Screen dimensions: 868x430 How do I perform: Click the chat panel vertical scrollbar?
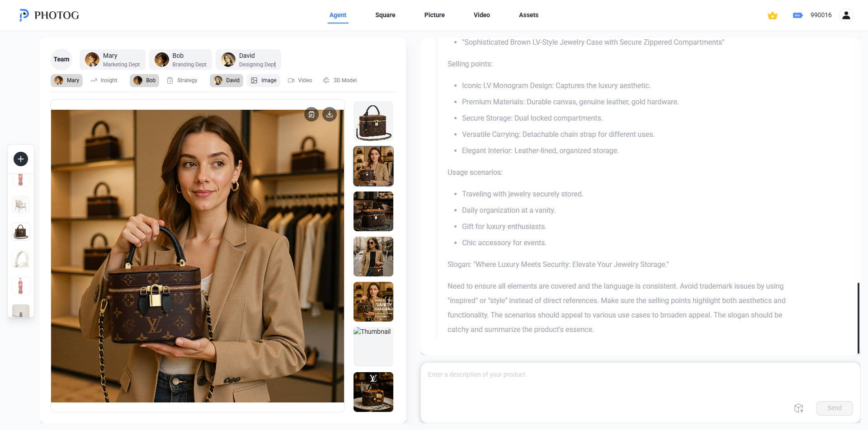coord(858,318)
